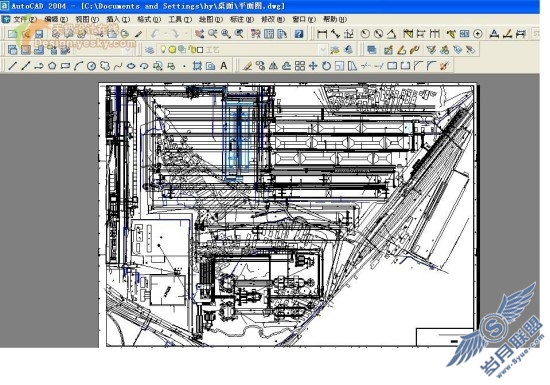Open Help with the question mark icon
Screen dimensions: 550x385
pos(299,34)
